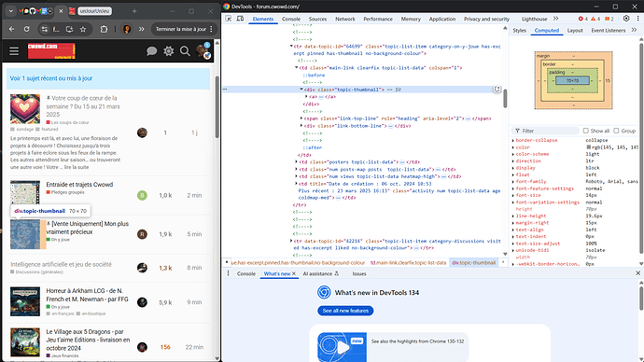Open the Chrome profile avatar
This screenshot has width=644, height=362.
tap(127, 29)
